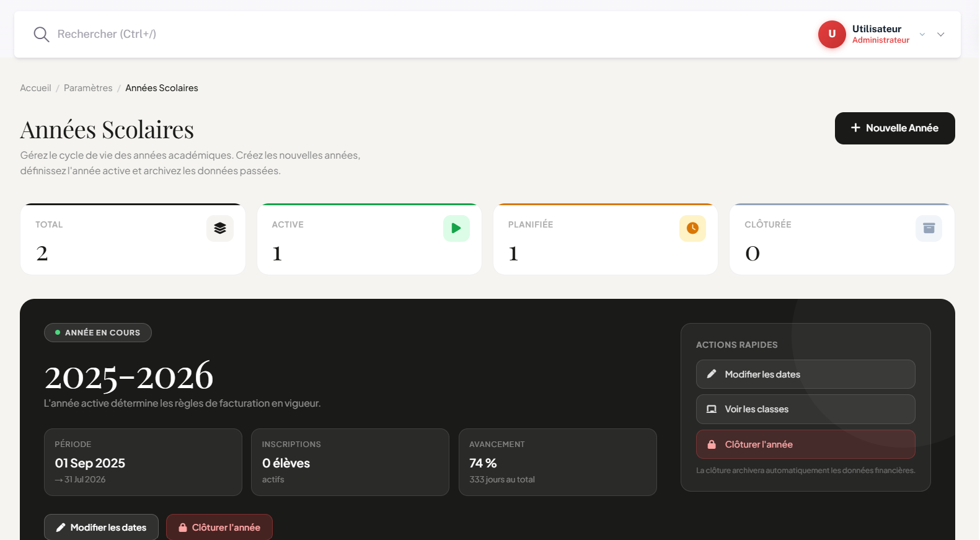
Task: Open Paramètres breadcrumb link
Action: tap(88, 88)
